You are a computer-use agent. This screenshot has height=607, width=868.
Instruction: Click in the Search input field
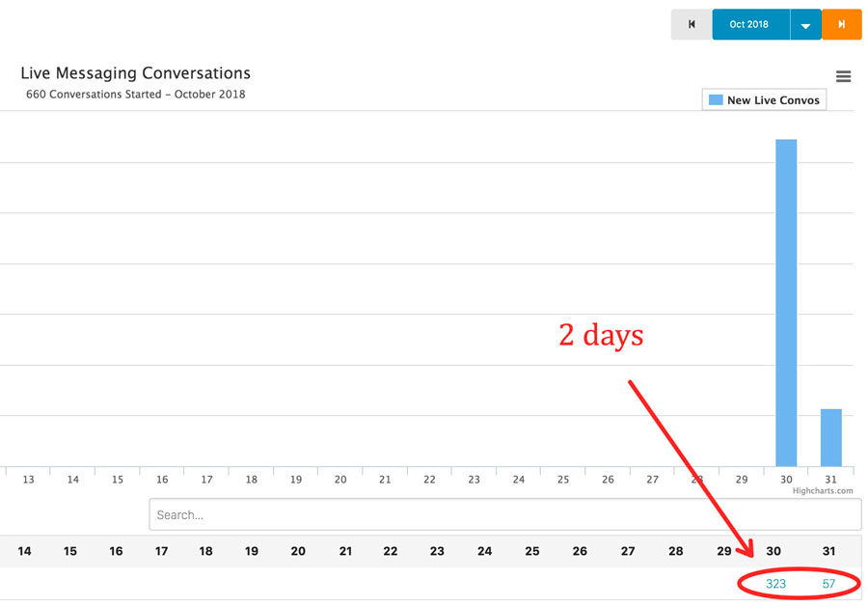(x=504, y=514)
